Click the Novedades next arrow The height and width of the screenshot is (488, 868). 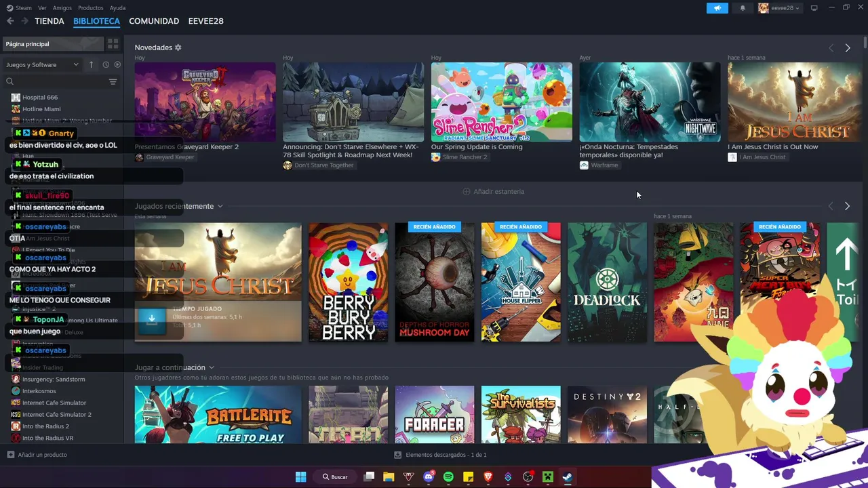847,47
